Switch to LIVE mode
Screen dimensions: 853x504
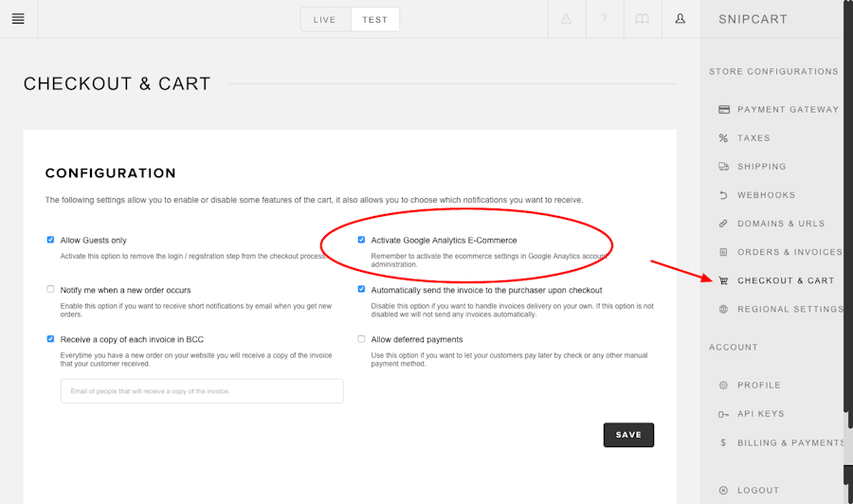point(325,20)
